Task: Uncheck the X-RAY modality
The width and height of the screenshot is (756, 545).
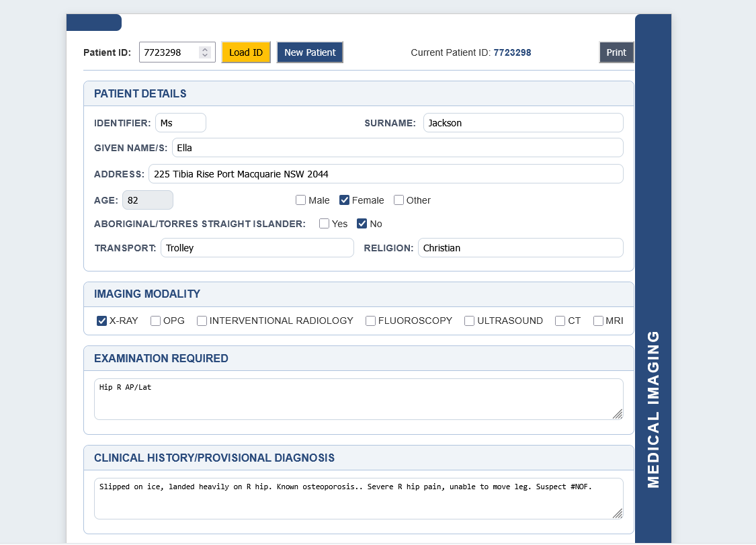Action: pos(101,321)
